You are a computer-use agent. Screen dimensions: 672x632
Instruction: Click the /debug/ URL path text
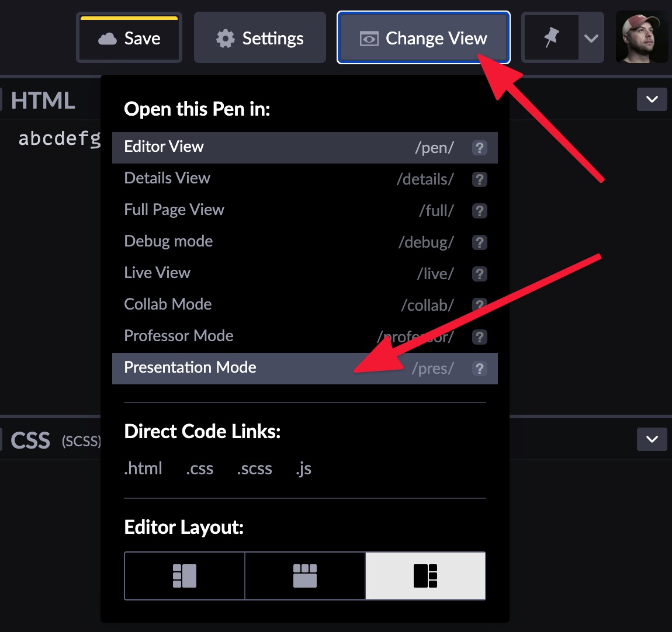tap(426, 242)
